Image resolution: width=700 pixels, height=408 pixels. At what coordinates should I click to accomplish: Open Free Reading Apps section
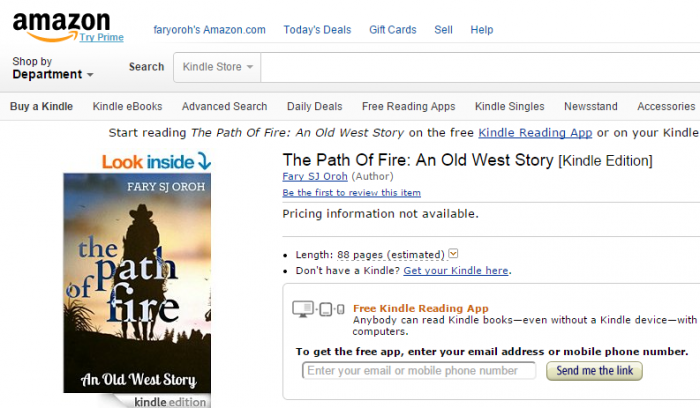[x=408, y=107]
